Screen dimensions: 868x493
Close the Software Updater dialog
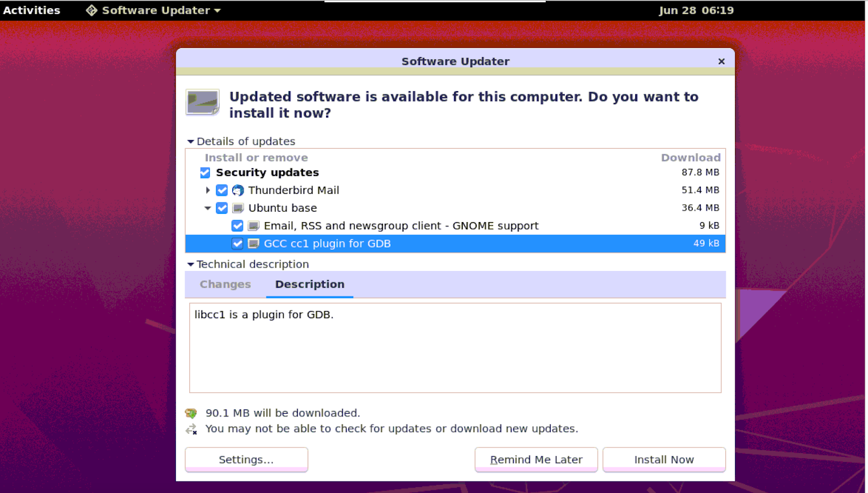click(x=722, y=61)
